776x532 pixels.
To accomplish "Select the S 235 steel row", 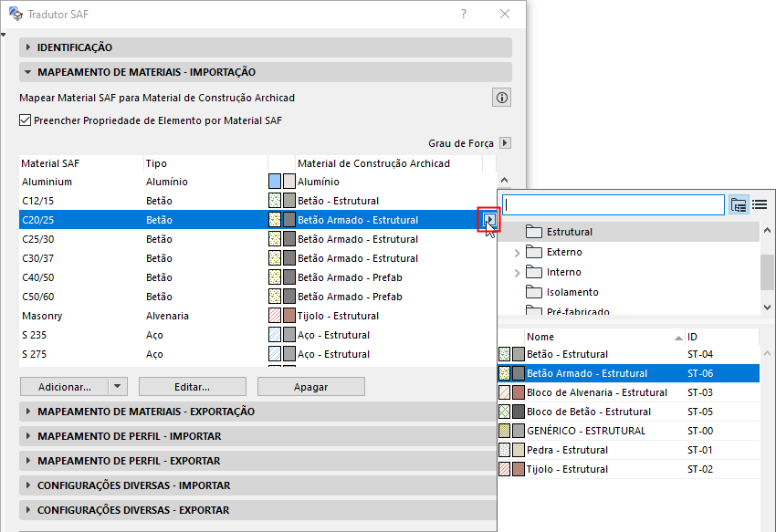I will (257, 335).
